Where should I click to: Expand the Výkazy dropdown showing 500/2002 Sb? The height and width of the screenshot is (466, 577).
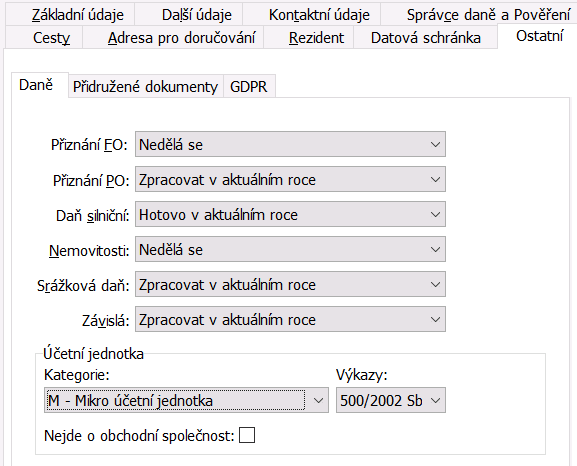pyautogui.click(x=390, y=400)
